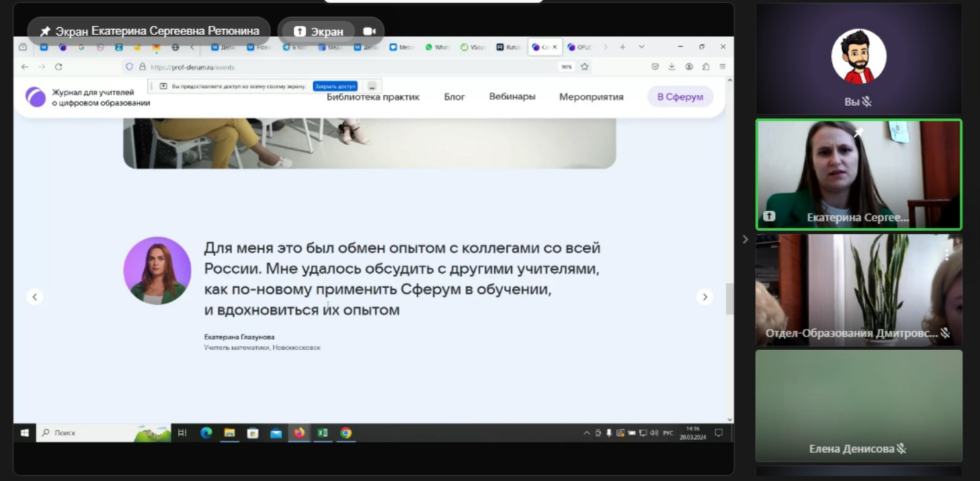The width and height of the screenshot is (980, 481).
Task: Open the Firefox hamburger menu
Action: pyautogui.click(x=723, y=67)
